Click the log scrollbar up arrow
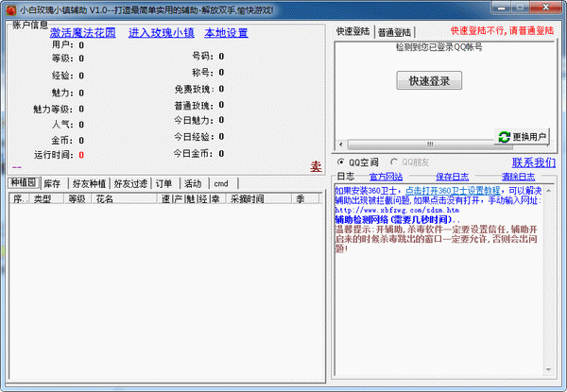The height and width of the screenshot is (392, 567). pyautogui.click(x=548, y=191)
